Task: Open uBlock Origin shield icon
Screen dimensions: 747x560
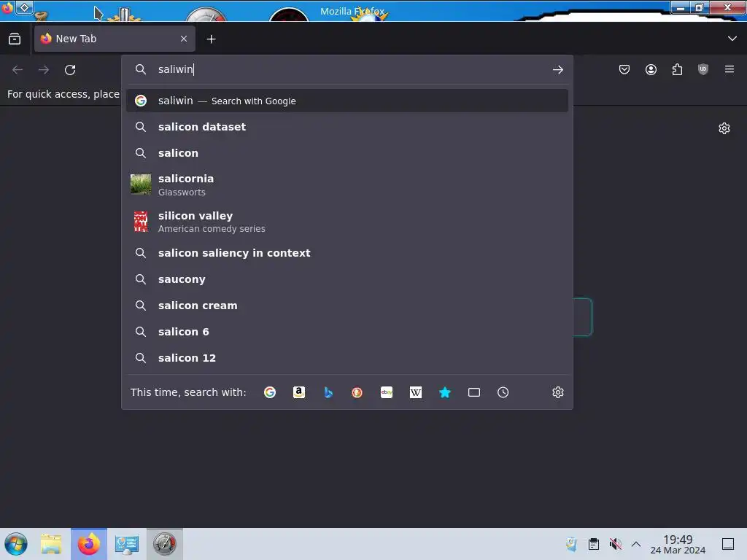Action: pyautogui.click(x=703, y=69)
